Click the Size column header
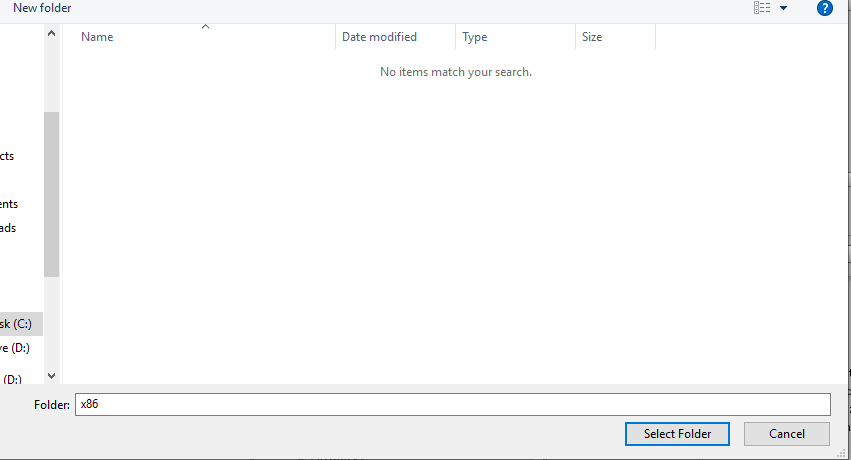The image size is (851, 460). (x=592, y=37)
